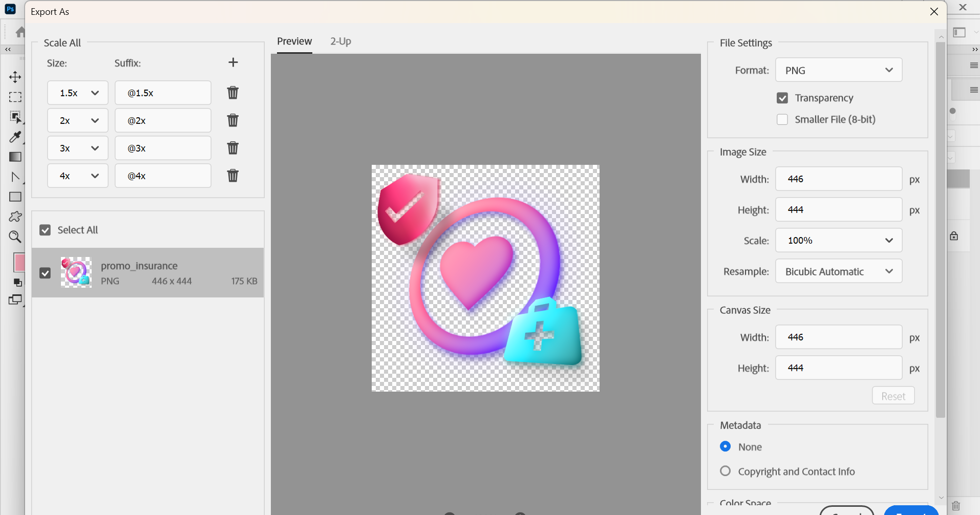The height and width of the screenshot is (515, 980).
Task: Click the Reset canvas size button
Action: pyautogui.click(x=893, y=396)
